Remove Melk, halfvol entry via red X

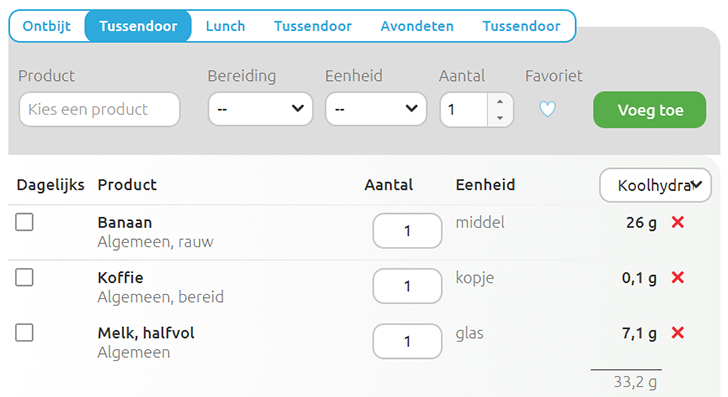[x=678, y=332]
